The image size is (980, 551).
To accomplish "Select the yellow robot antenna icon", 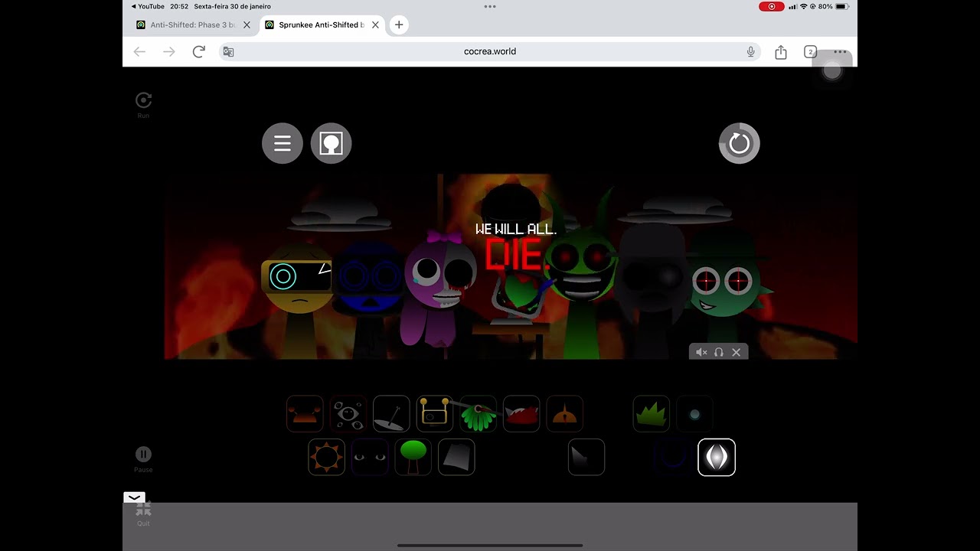I will click(435, 414).
